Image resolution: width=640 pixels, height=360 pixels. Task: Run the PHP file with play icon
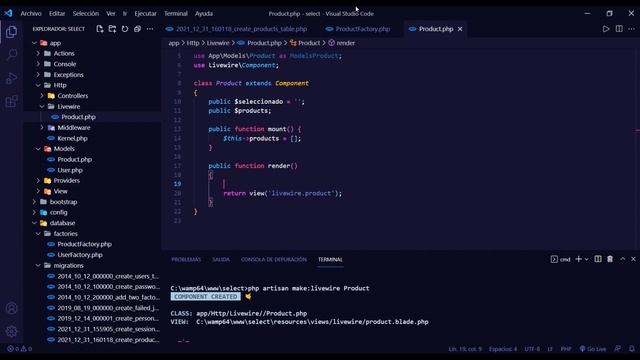pos(606,29)
